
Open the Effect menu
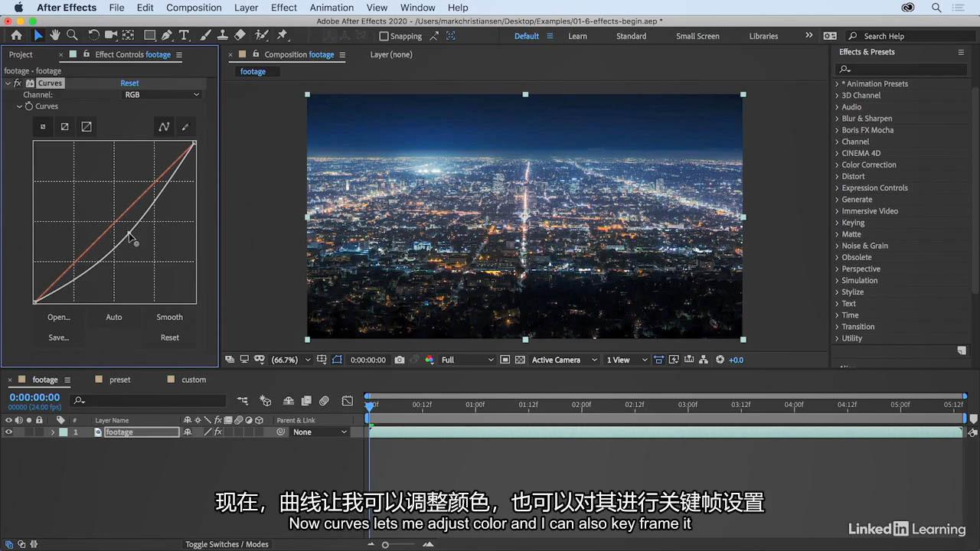284,8
